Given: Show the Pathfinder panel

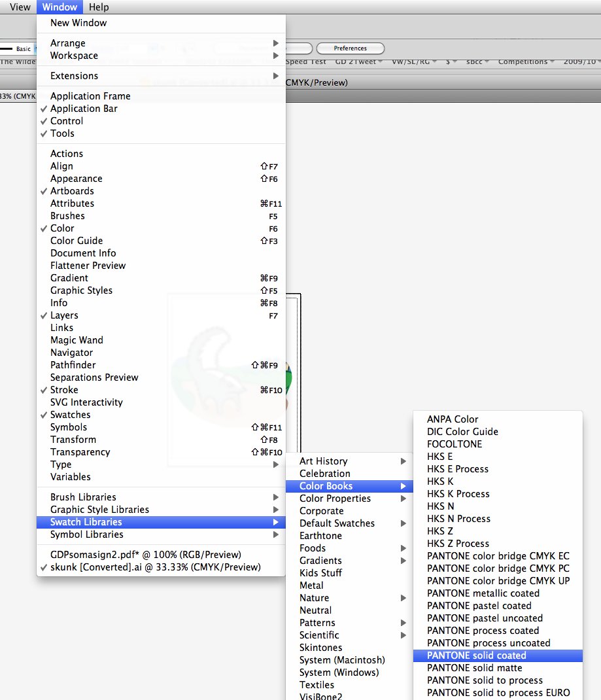Looking at the screenshot, I should tap(161, 365).
